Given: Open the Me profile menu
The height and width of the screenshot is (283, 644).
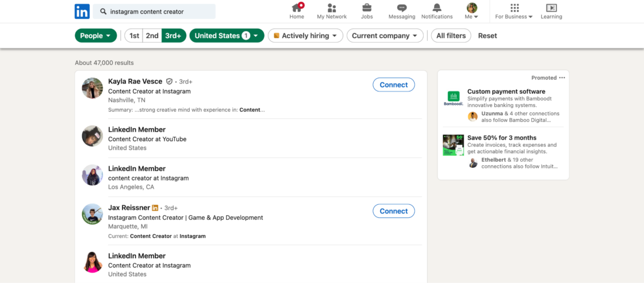Looking at the screenshot, I should click(x=471, y=12).
